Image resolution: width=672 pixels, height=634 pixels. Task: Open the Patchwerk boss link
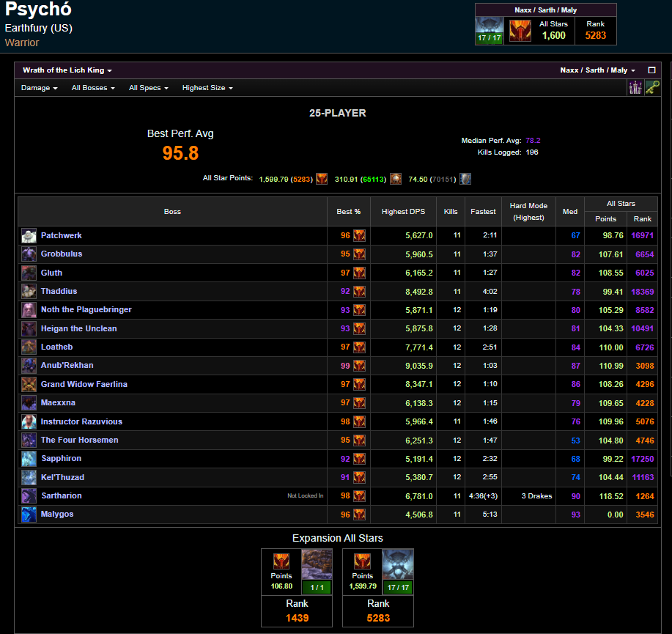click(62, 235)
